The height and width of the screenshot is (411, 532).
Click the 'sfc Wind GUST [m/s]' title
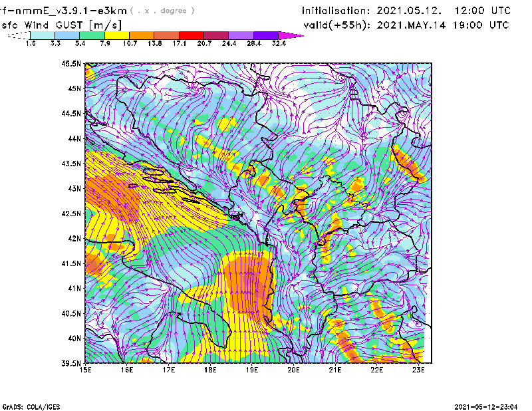61,25
